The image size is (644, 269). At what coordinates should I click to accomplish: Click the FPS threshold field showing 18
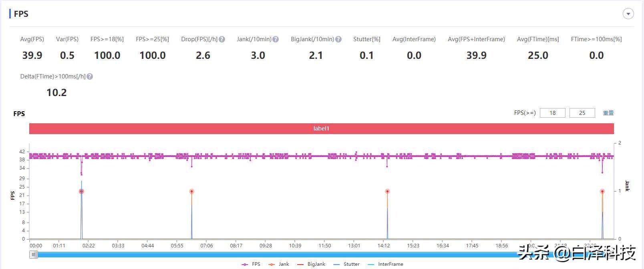(552, 113)
